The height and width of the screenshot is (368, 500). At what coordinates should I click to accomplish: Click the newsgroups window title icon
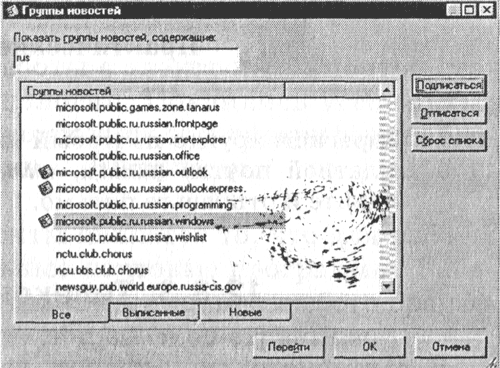pos(13,11)
